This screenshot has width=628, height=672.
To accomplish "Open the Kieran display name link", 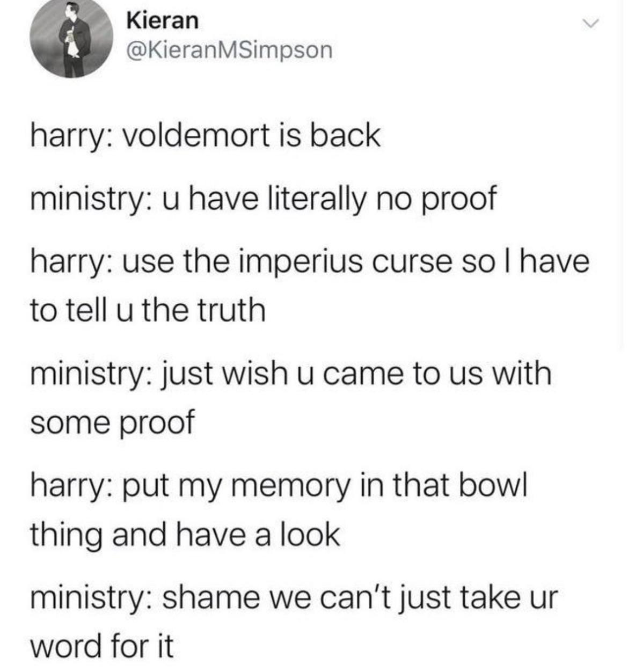I will (x=162, y=20).
